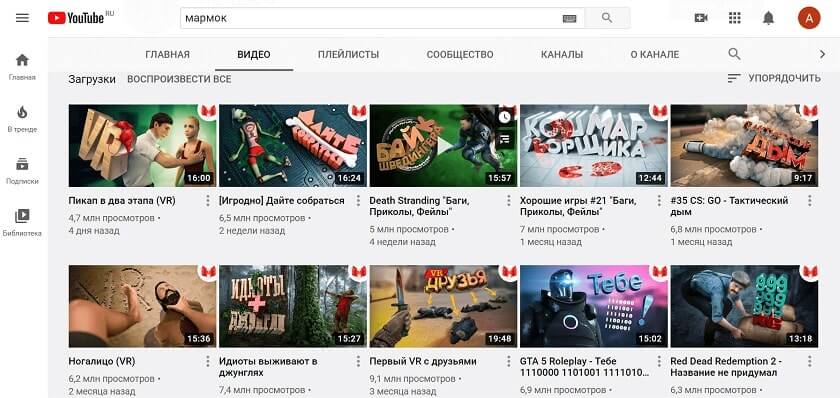Open the create video camera icon

coord(701,18)
